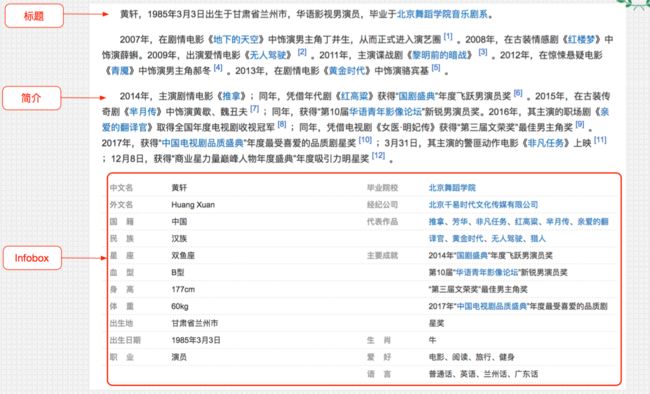The image size is (650, 394).
Task: Open the 中国电视剧品质盛典 link in the 2017 sentence
Action: pyautogui.click(x=203, y=143)
